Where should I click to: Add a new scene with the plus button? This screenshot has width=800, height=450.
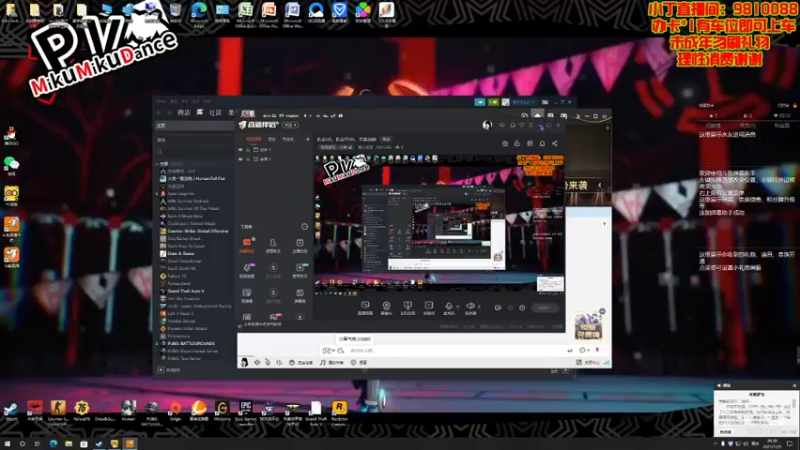[x=307, y=139]
